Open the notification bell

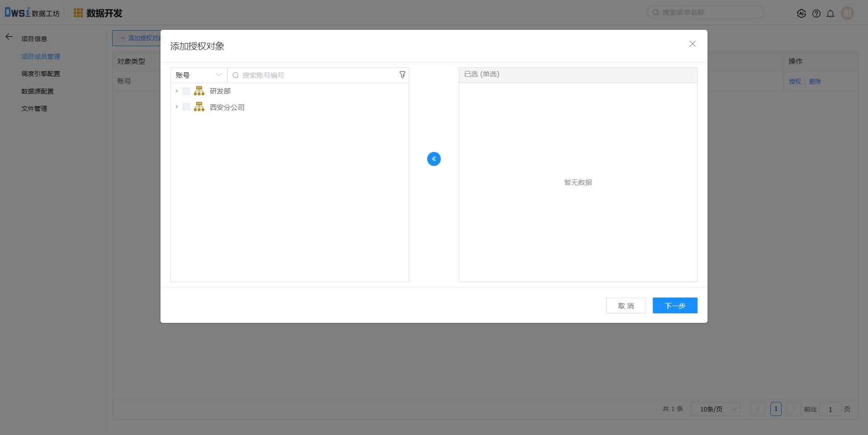tap(830, 14)
